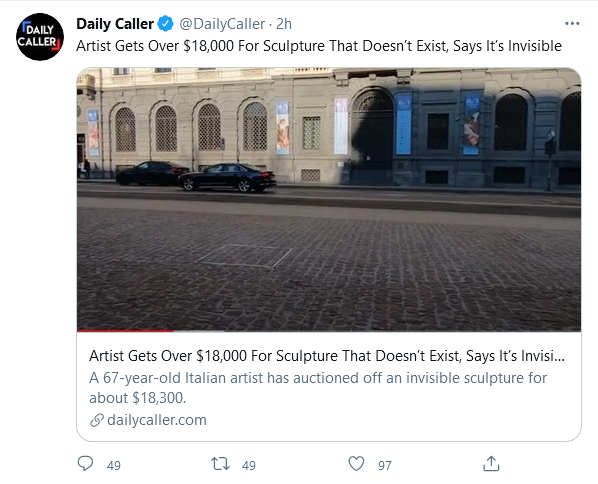Viewport: 598px width, 484px height.
Task: Click the reply speech bubble icon
Action: pyautogui.click(x=85, y=464)
